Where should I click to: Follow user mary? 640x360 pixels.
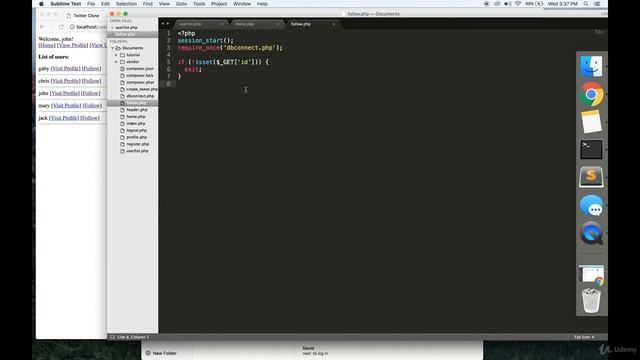click(x=92, y=105)
